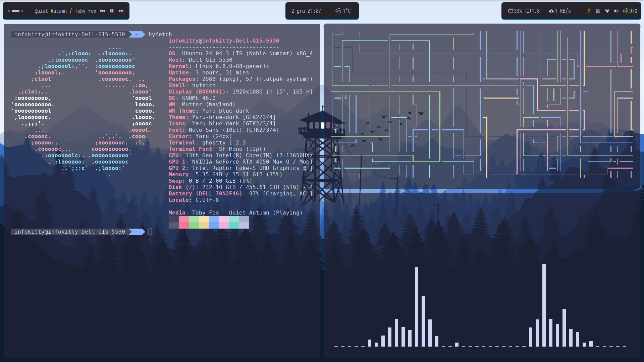Screen dimensions: 644x362
Task: Pause the Quiet Autumn track
Action: pos(112,11)
